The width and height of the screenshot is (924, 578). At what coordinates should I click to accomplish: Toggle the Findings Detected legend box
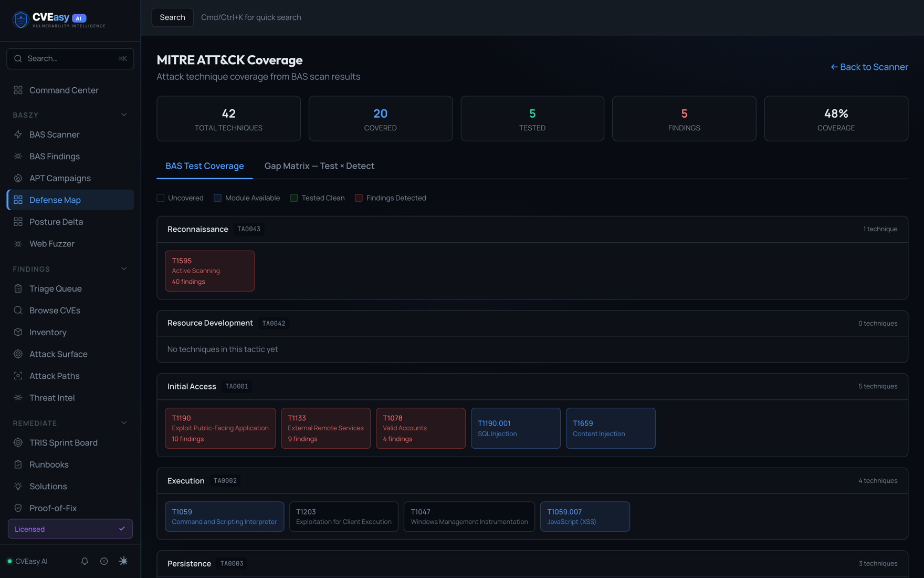[x=359, y=198]
